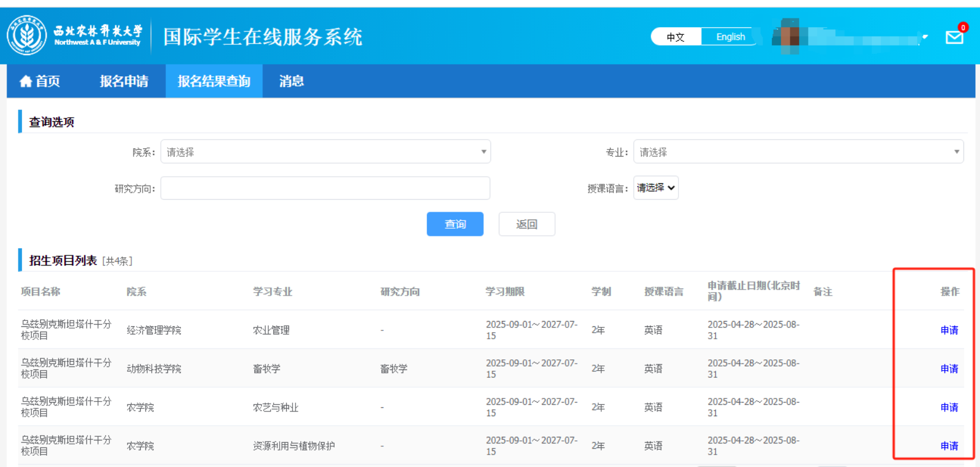Select the 报名结果查询 tab

(214, 82)
